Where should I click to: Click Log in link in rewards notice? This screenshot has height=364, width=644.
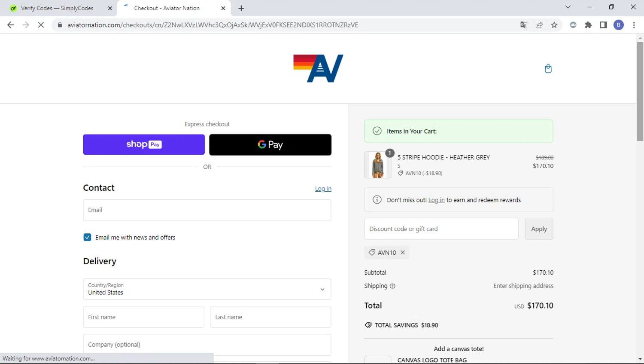click(437, 200)
